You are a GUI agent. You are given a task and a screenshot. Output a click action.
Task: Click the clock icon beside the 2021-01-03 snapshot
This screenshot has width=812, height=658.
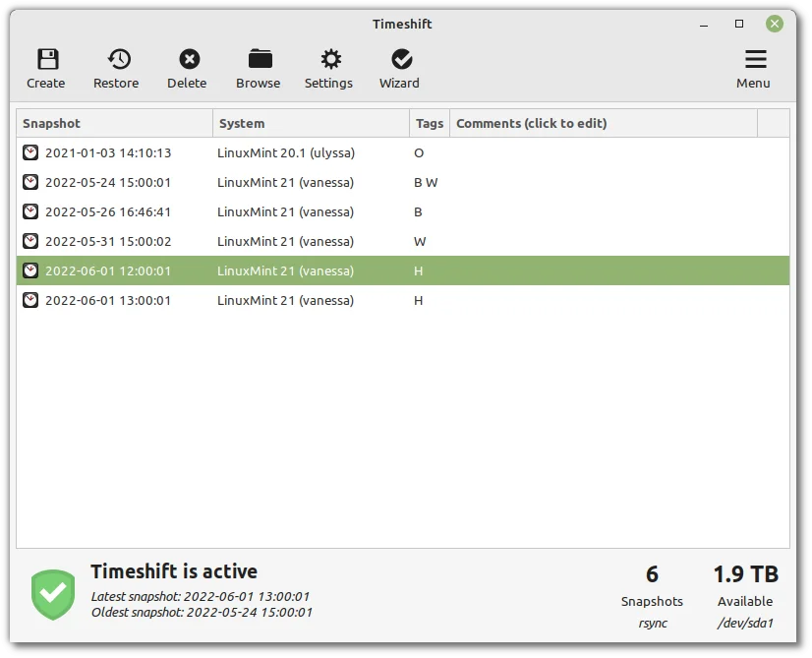[x=30, y=152]
